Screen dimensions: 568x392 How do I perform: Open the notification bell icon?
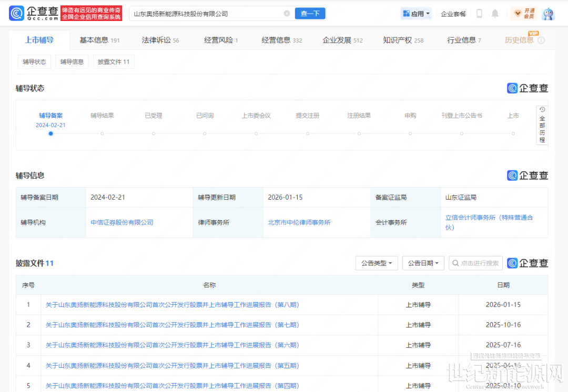click(x=495, y=14)
